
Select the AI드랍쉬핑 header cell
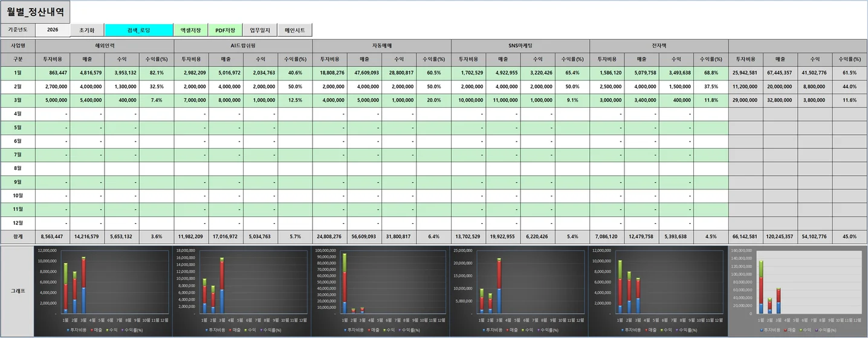(243, 45)
